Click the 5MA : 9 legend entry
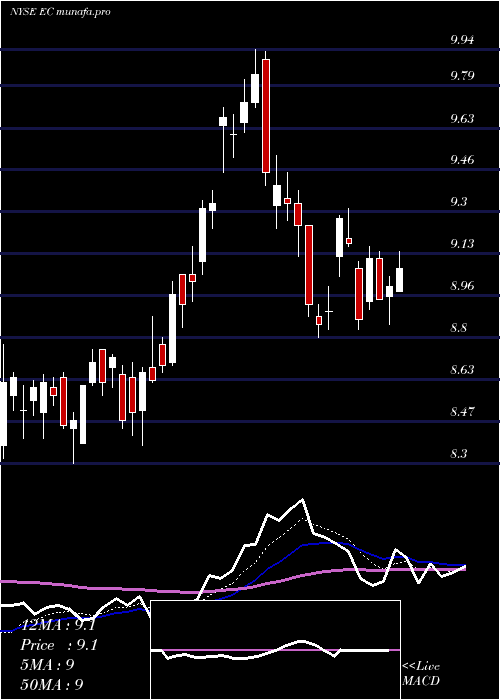Screen dimensions: 500x700 [47, 665]
